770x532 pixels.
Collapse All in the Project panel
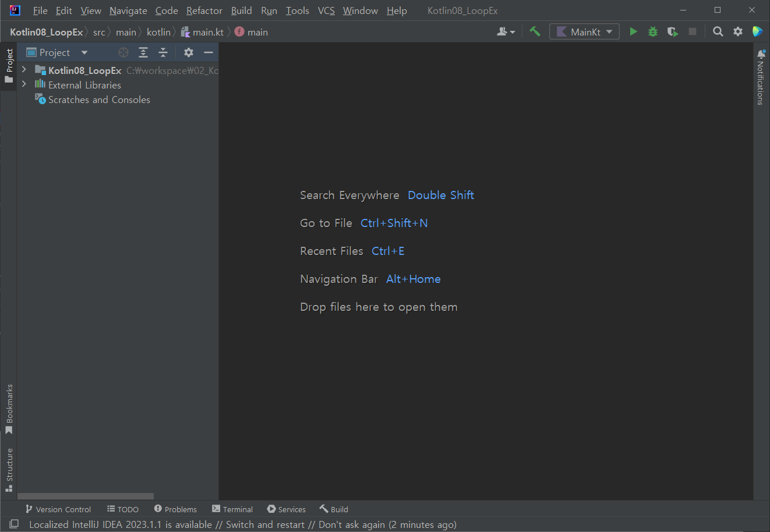163,52
